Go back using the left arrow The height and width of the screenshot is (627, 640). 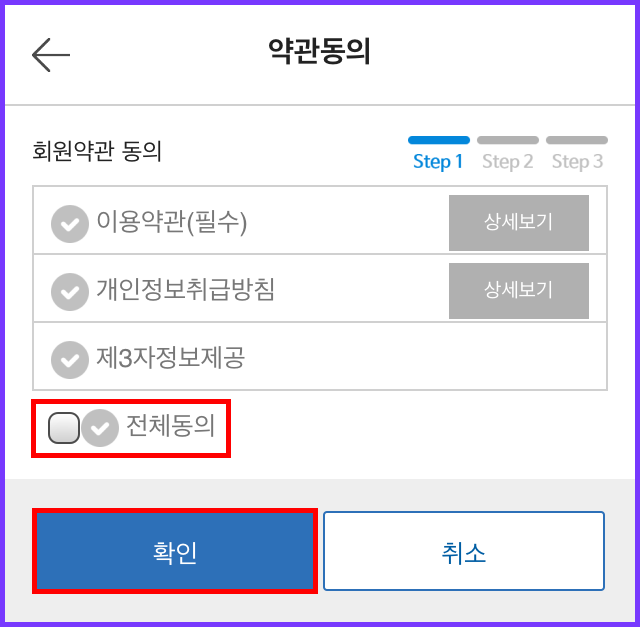(51, 54)
